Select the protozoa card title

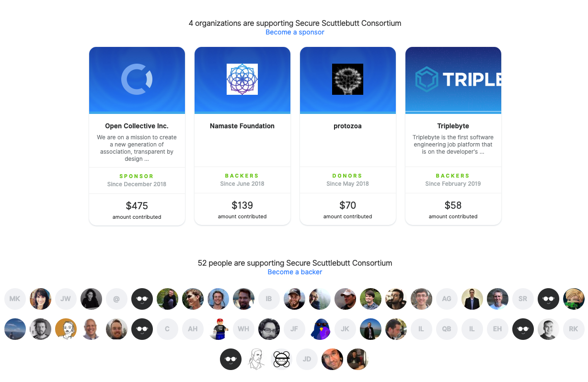click(348, 126)
